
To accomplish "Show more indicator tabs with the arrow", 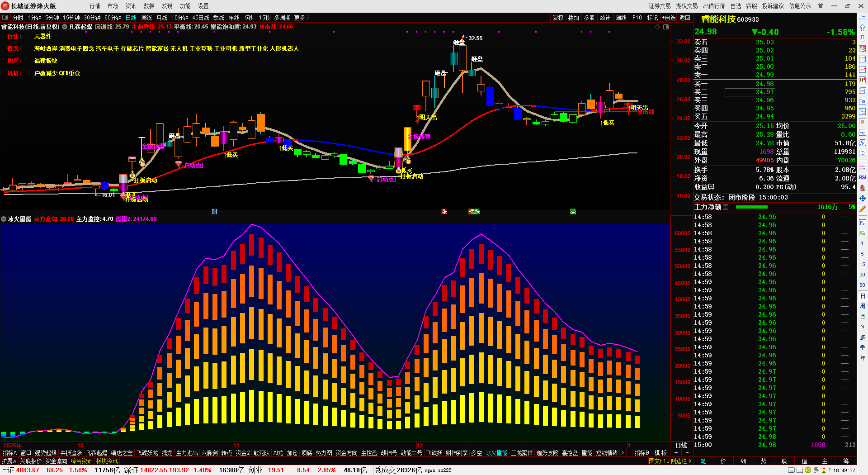I will [x=623, y=453].
